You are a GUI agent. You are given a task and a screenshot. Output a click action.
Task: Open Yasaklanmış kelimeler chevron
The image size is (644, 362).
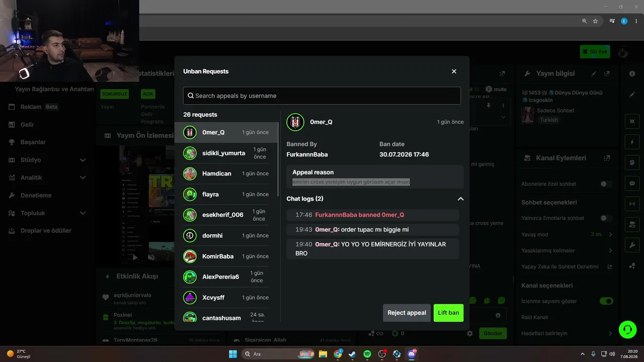tap(610, 250)
